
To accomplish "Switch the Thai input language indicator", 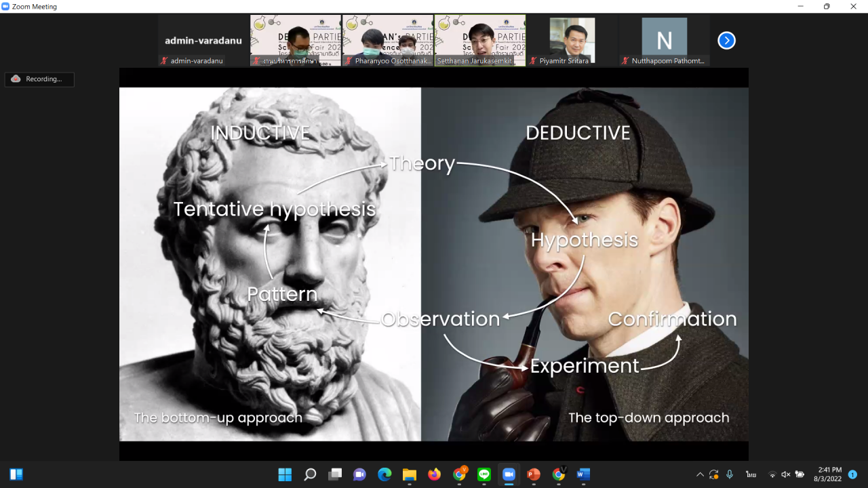I will 751,474.
